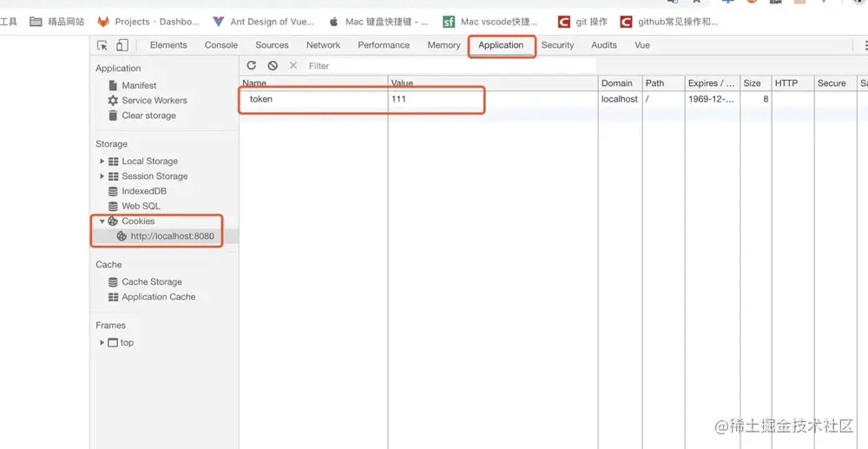Sort by the Path column header
868x449 pixels.
[662, 83]
